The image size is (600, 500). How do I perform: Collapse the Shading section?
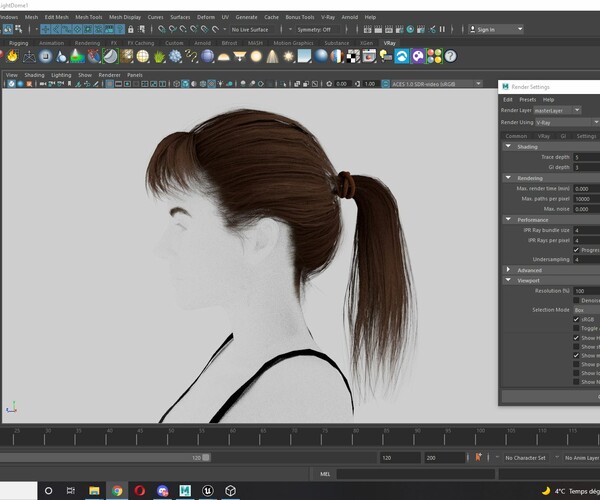508,147
